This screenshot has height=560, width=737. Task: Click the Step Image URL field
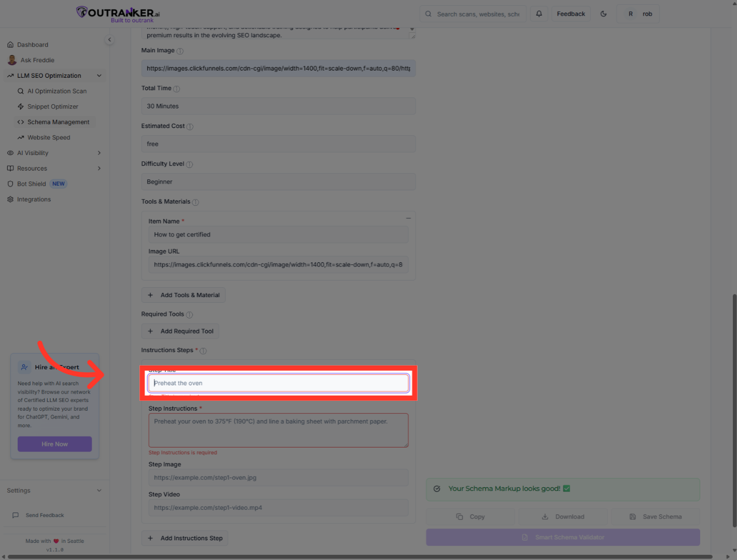278,478
